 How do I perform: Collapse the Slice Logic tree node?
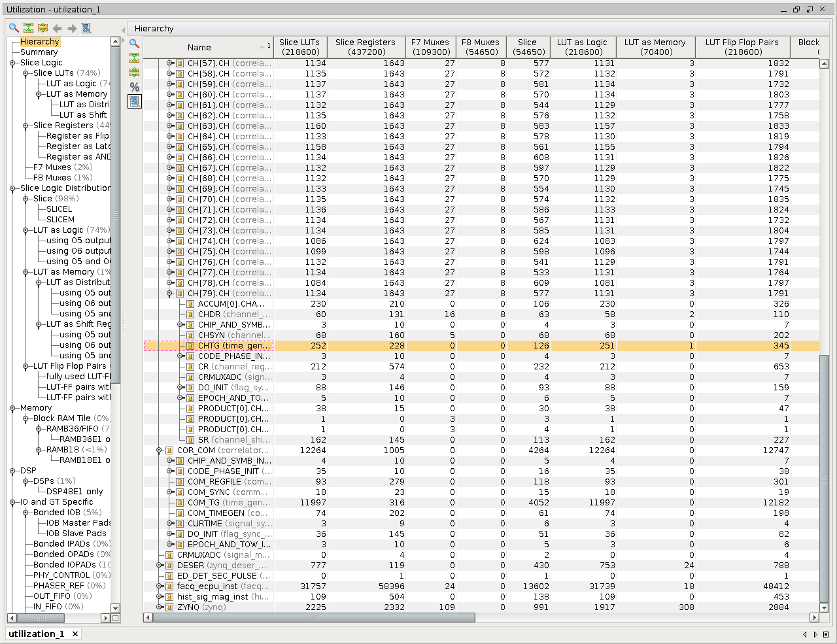coord(12,63)
